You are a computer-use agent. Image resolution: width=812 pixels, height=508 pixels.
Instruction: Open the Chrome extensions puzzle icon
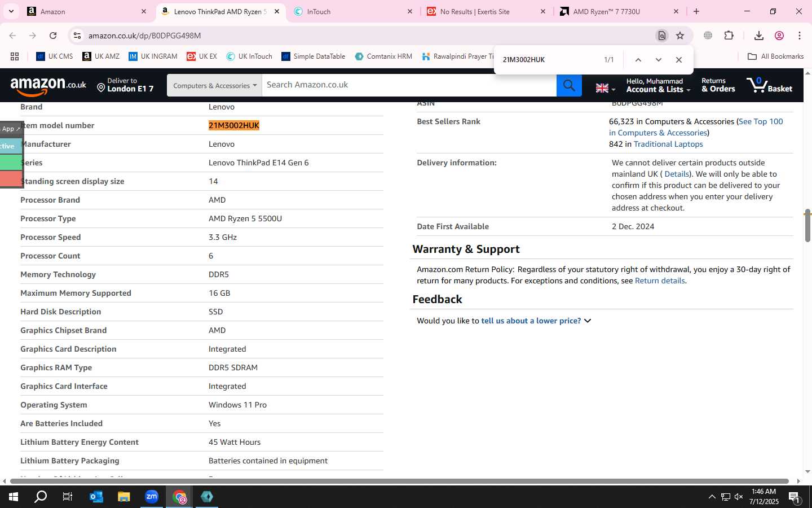click(x=729, y=36)
